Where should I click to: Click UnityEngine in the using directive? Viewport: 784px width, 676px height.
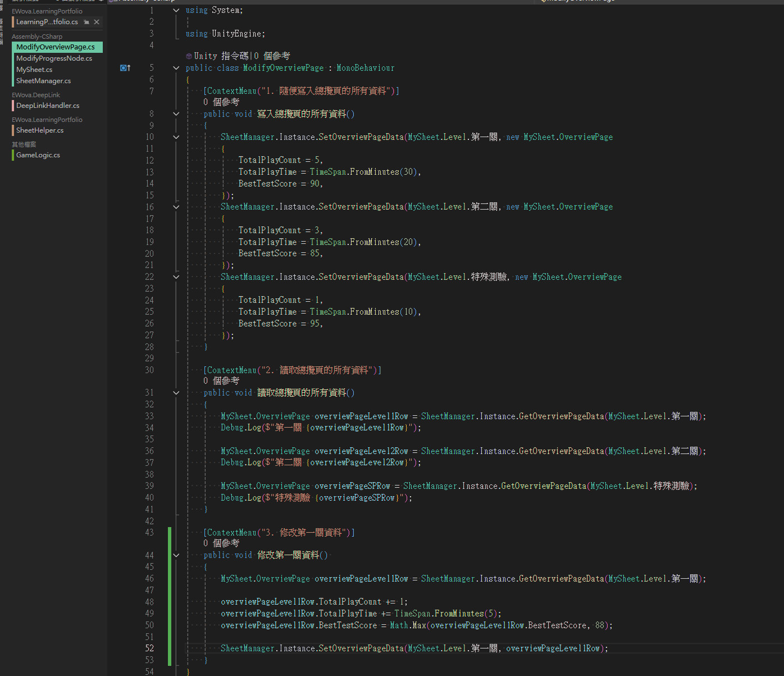[236, 34]
